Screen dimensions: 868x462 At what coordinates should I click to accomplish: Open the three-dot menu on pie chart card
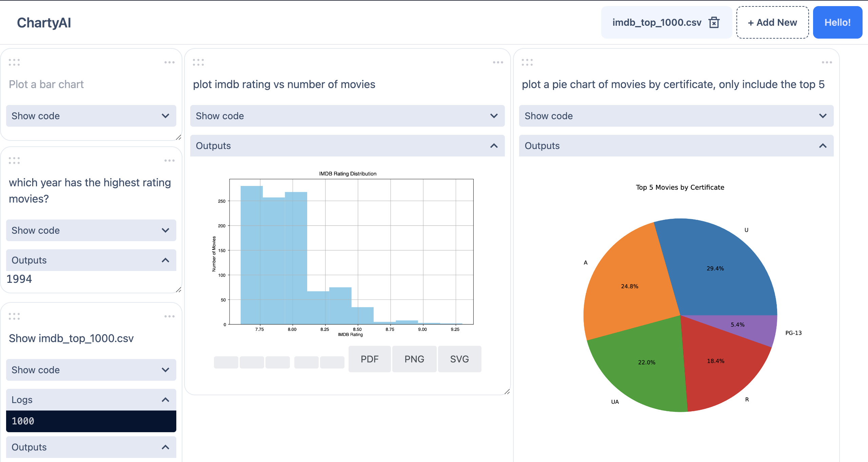(x=827, y=62)
